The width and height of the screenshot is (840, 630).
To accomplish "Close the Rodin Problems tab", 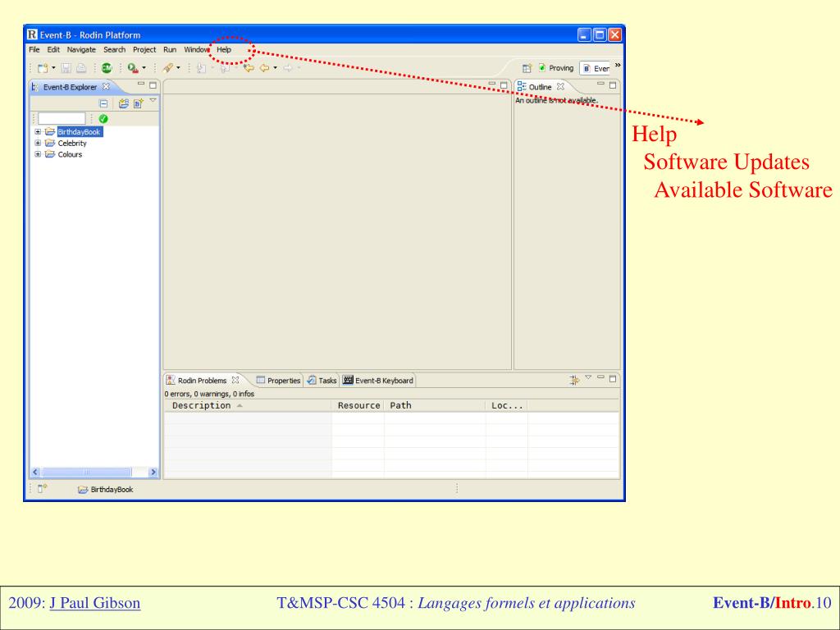I will click(x=235, y=380).
